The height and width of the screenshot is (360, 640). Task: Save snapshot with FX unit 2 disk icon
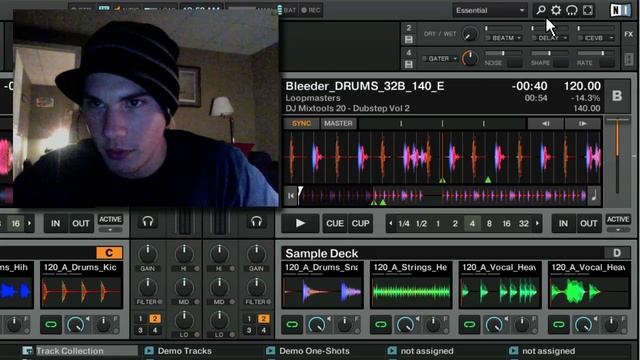(409, 40)
